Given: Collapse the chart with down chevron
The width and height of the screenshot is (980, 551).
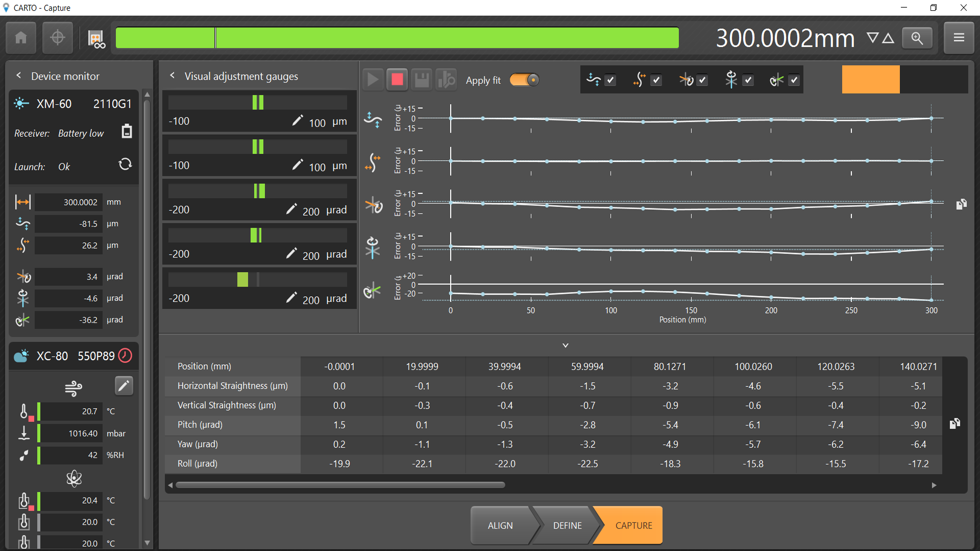Looking at the screenshot, I should tap(566, 345).
